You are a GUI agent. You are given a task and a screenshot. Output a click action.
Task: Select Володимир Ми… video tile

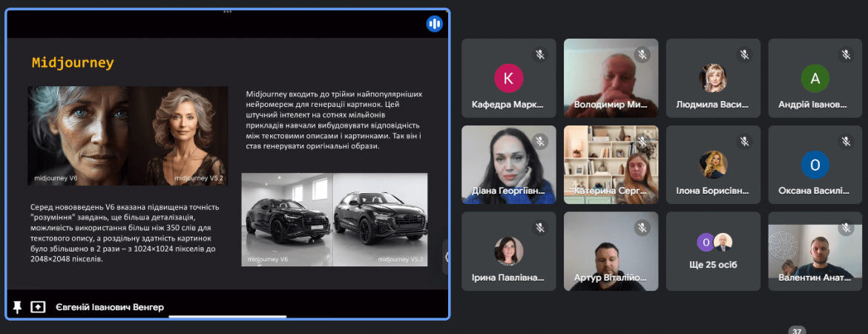tap(611, 78)
